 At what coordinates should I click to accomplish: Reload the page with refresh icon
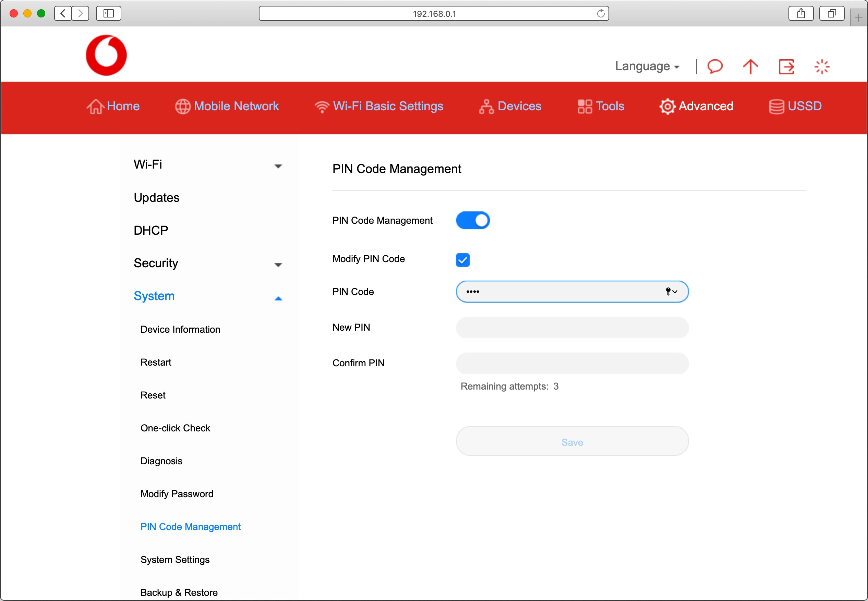(601, 14)
